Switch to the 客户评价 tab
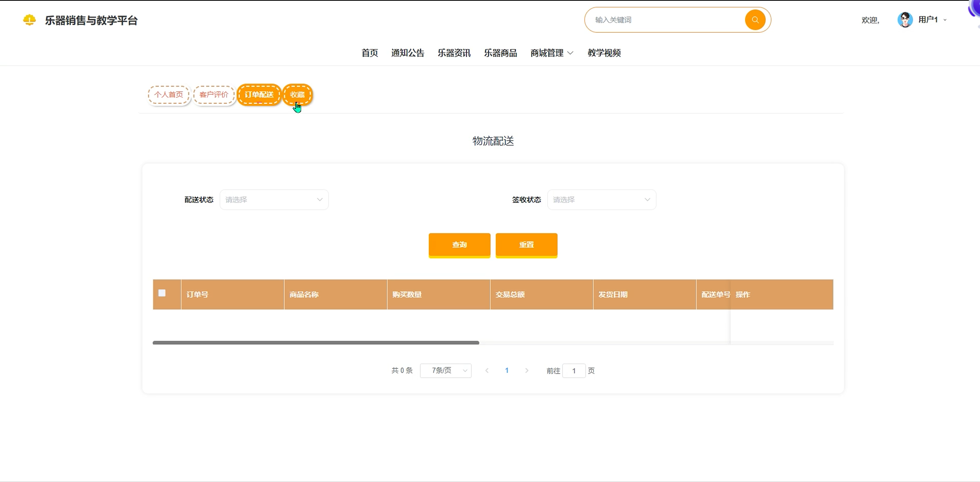Image resolution: width=980 pixels, height=482 pixels. pyautogui.click(x=214, y=95)
